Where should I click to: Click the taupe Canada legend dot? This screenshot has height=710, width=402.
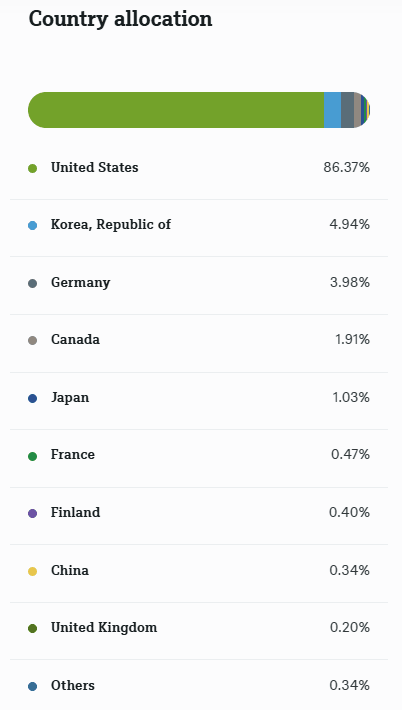[x=32, y=341]
